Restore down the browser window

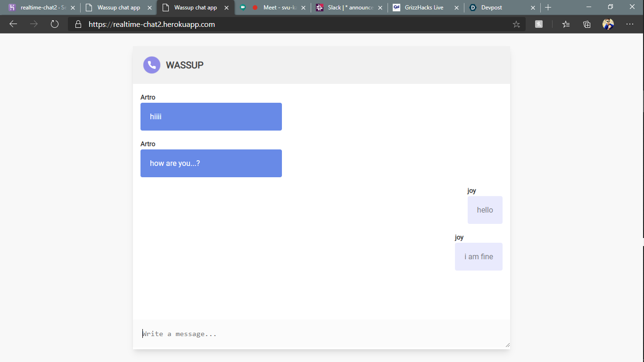pyautogui.click(x=611, y=7)
